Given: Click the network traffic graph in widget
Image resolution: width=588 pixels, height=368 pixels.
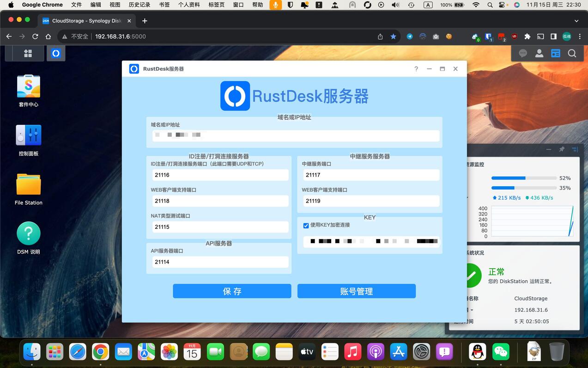Looking at the screenshot, I should pos(532,221).
